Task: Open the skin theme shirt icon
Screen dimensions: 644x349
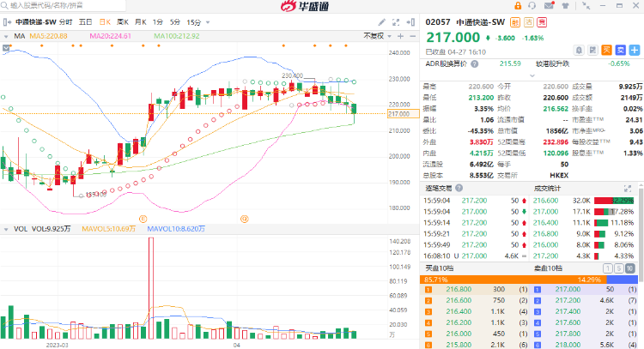Action: point(566,6)
